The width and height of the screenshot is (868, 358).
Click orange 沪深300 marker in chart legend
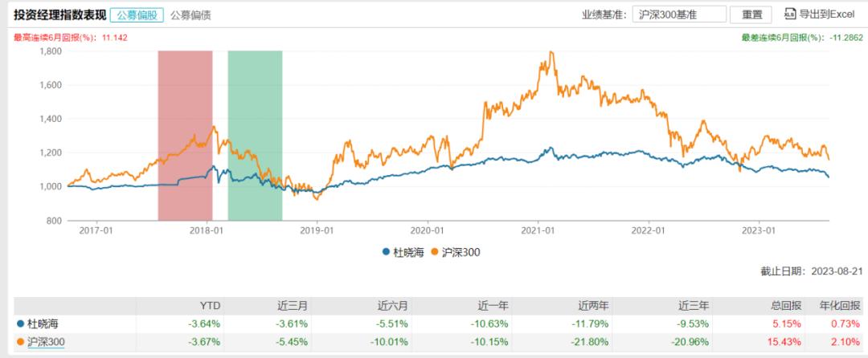(436, 252)
